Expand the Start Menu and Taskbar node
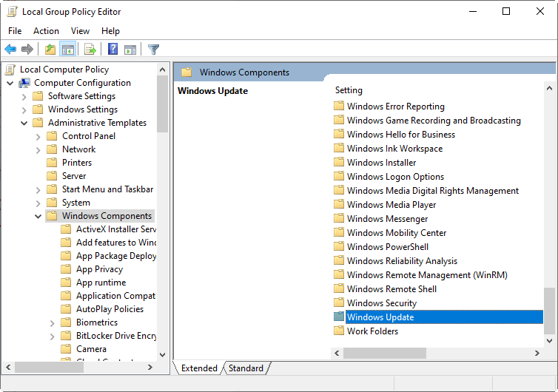558x392 pixels. 38,190
